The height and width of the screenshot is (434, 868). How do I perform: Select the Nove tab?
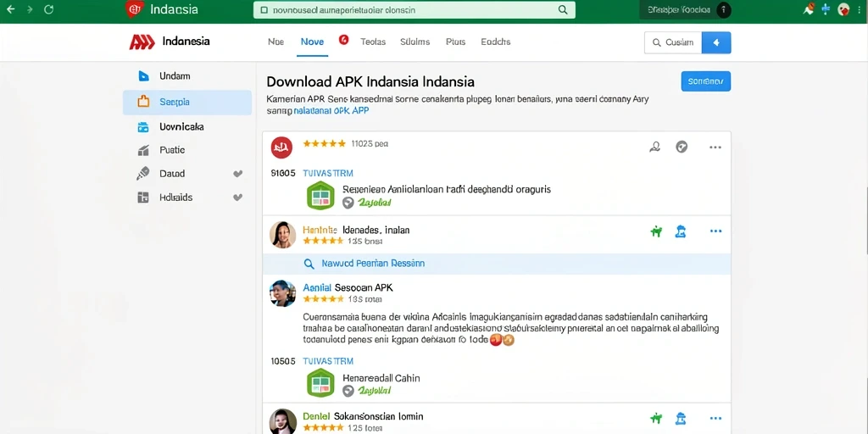[312, 42]
